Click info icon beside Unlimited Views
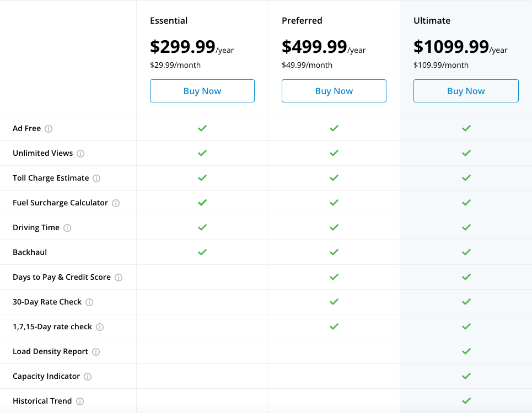 pyautogui.click(x=80, y=154)
